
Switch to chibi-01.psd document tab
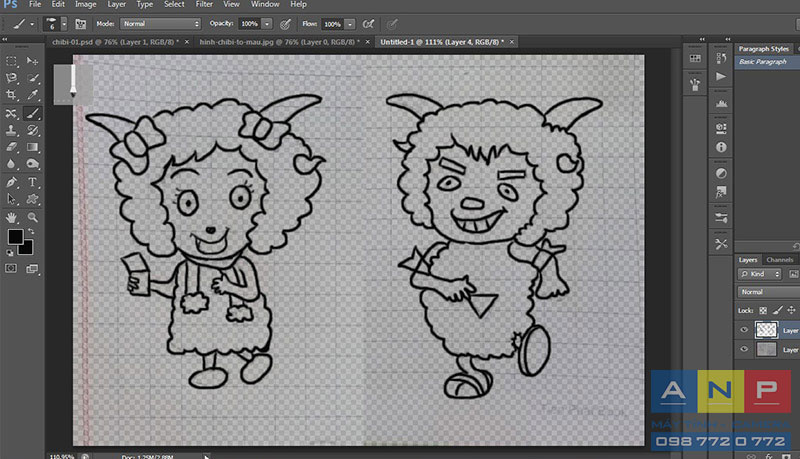(x=115, y=42)
